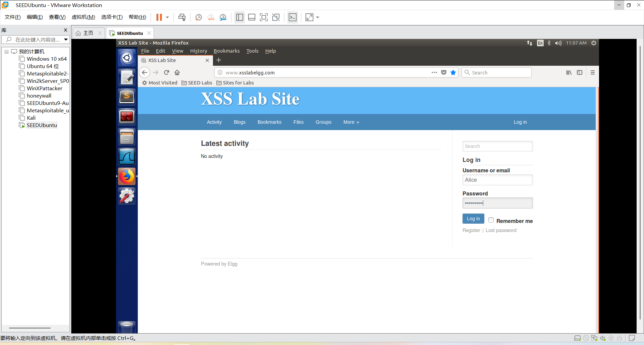644x345 pixels.
Task: Open the Register link
Action: [x=471, y=230]
